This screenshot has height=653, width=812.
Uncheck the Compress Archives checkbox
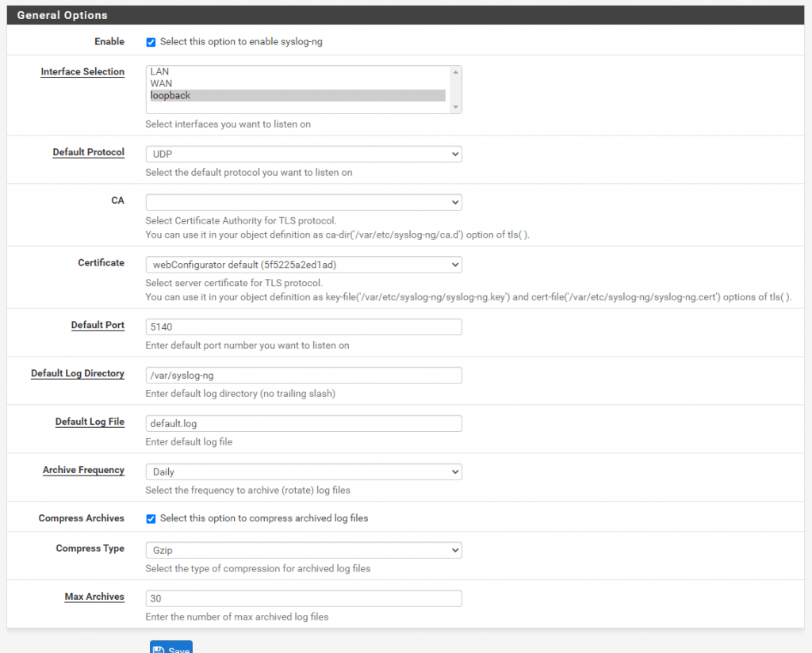(151, 518)
